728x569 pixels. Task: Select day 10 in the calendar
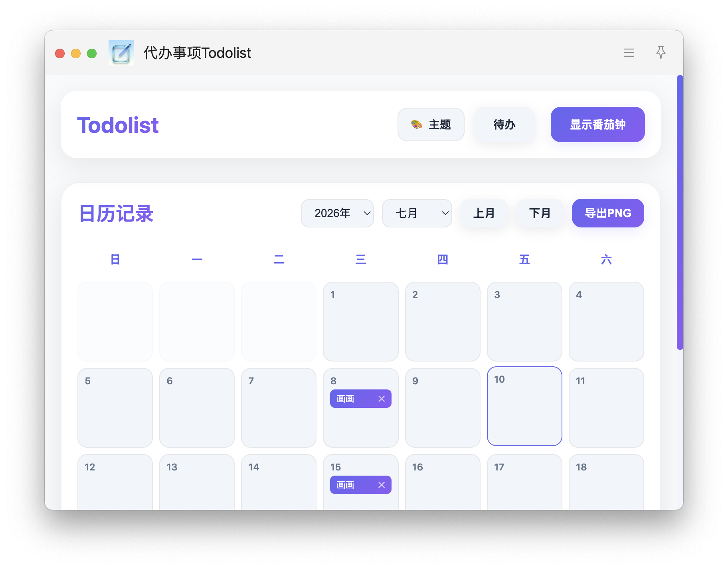click(x=524, y=406)
